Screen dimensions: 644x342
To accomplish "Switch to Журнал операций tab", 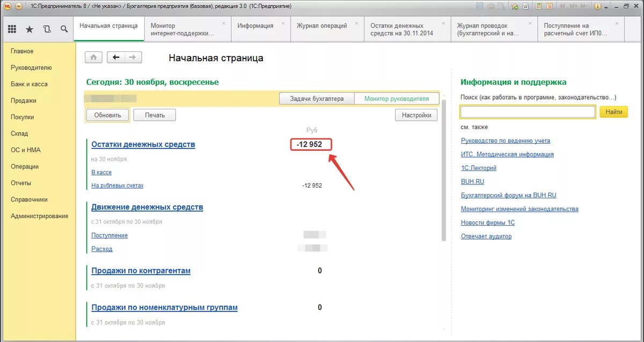I will coord(327,29).
